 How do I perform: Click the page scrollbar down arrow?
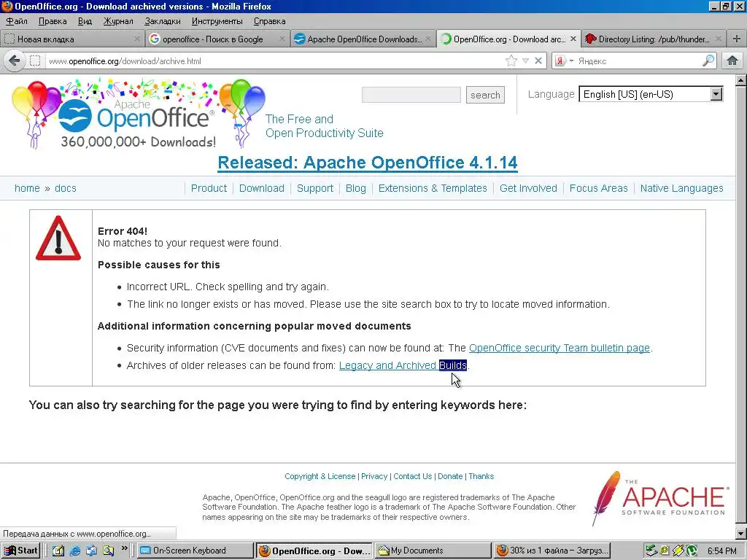pyautogui.click(x=741, y=534)
